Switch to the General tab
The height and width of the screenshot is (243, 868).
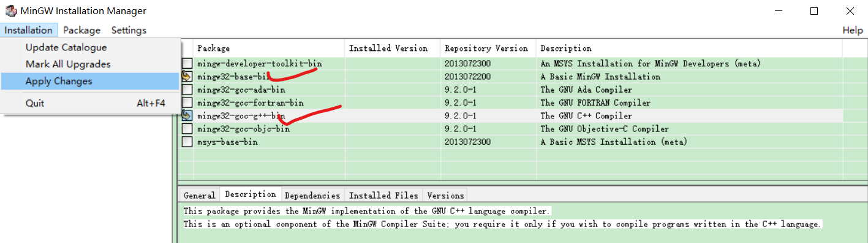199,195
